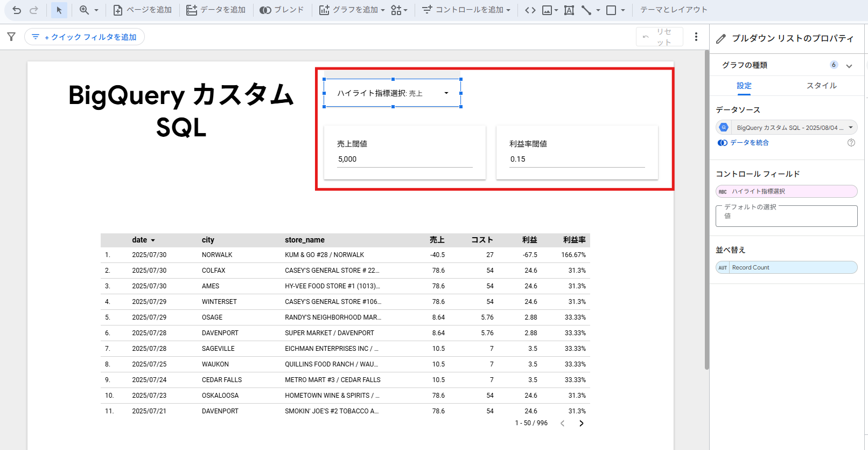Image resolution: width=868 pixels, height=450 pixels.
Task: Click the zoom magnifier icon
Action: pos(84,10)
